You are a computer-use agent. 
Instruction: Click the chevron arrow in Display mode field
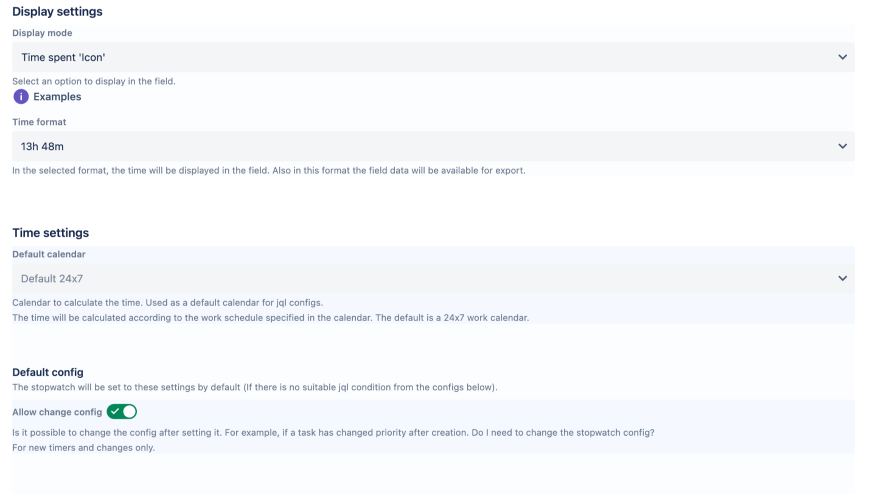click(x=842, y=57)
